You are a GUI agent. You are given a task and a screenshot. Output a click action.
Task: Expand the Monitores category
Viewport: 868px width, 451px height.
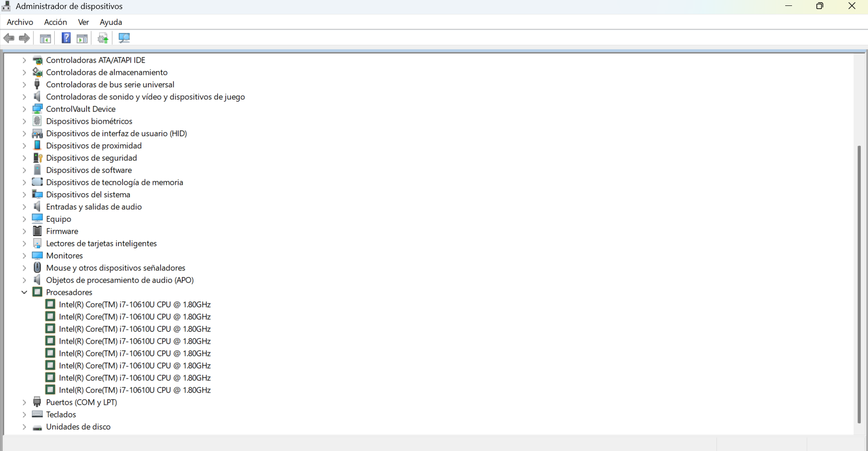24,256
